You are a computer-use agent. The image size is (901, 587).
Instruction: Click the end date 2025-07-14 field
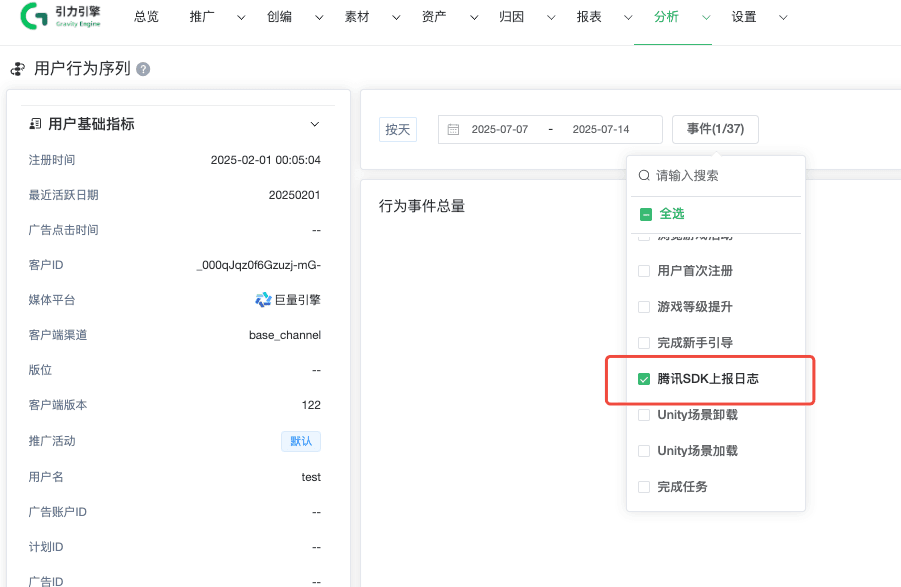pos(600,129)
